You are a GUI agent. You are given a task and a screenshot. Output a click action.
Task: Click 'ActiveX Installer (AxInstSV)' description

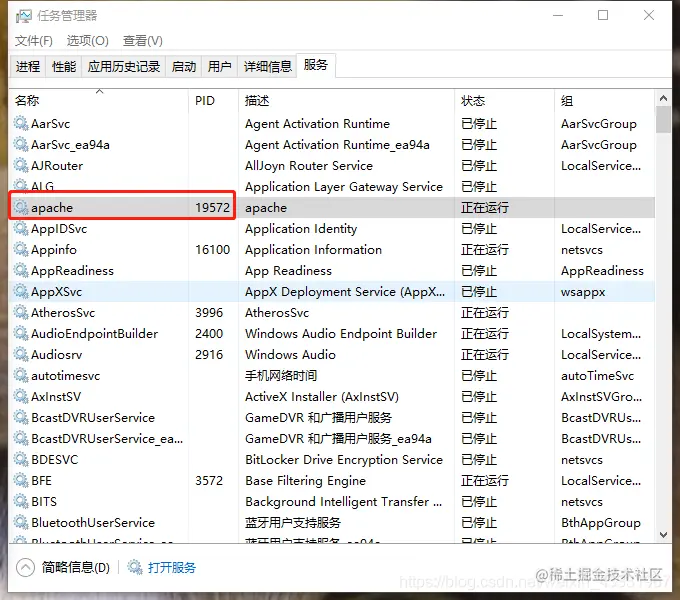(x=322, y=397)
